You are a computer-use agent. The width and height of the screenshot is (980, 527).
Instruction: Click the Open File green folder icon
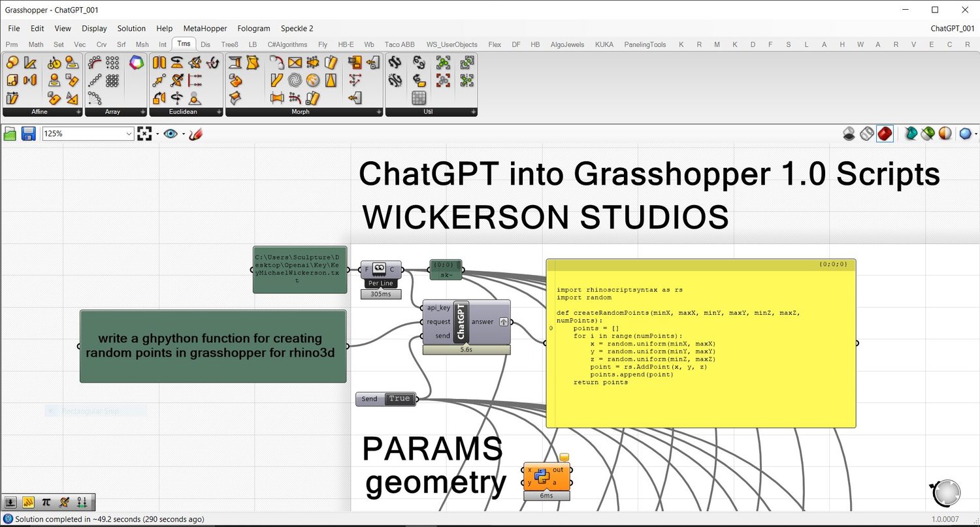point(10,134)
